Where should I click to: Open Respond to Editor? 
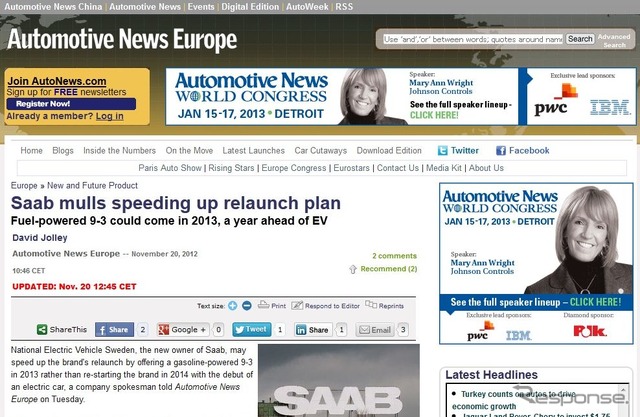click(x=326, y=306)
